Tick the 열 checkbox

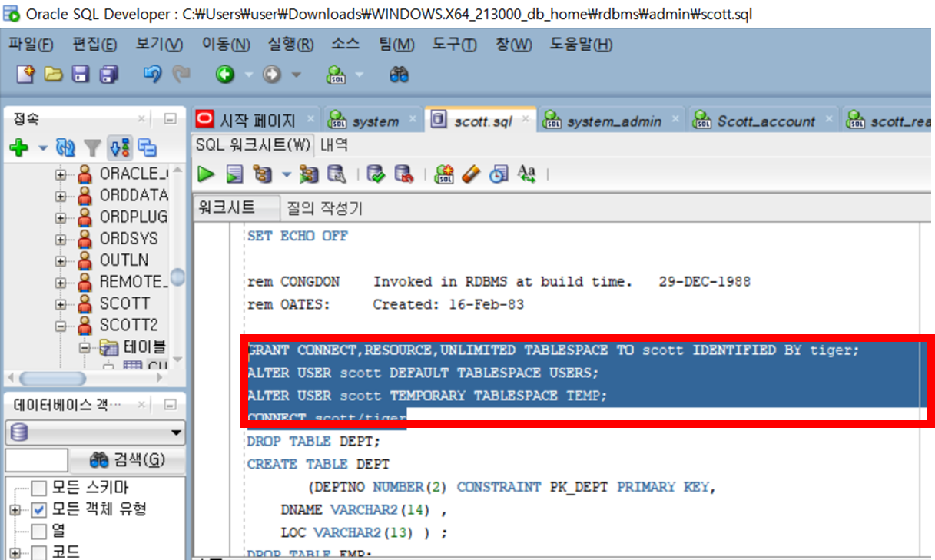(x=39, y=531)
